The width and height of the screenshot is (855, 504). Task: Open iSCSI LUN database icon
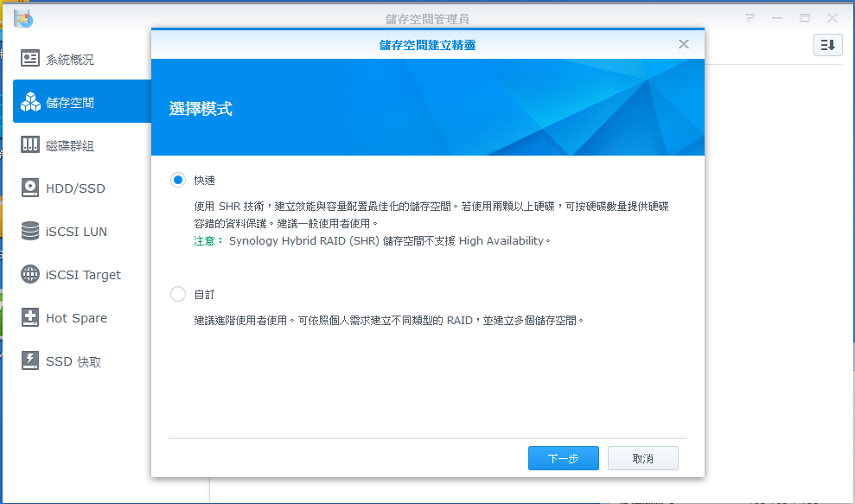[30, 231]
